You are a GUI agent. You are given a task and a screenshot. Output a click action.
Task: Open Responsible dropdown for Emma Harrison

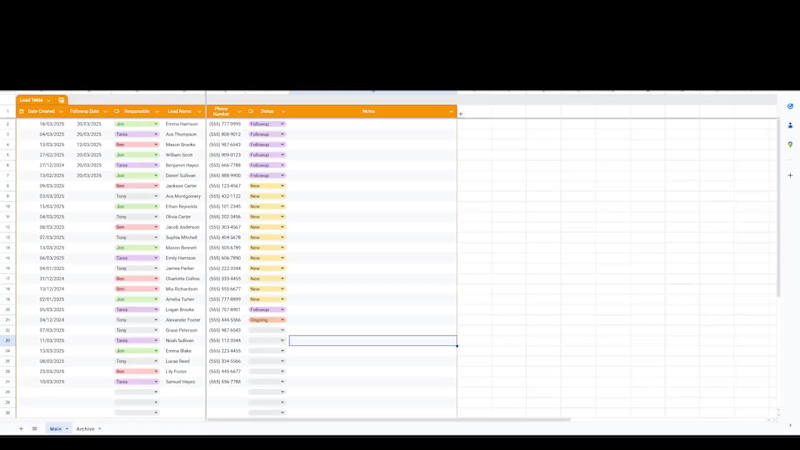156,124
